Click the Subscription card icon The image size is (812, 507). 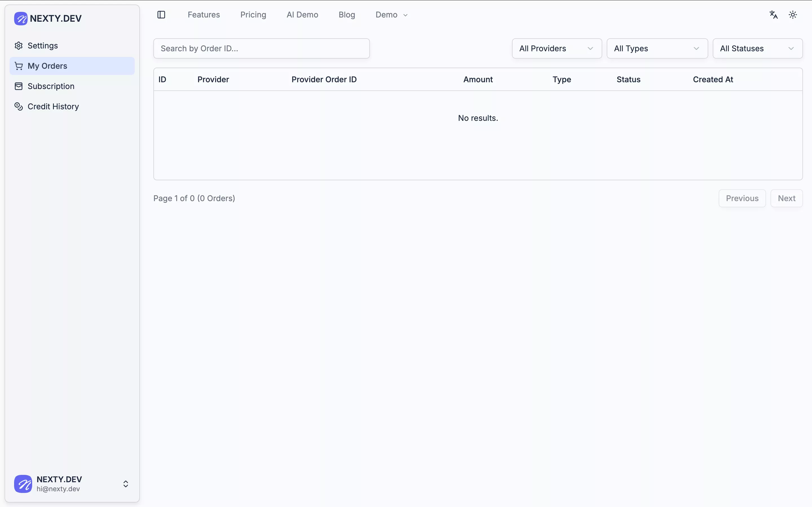click(x=19, y=86)
